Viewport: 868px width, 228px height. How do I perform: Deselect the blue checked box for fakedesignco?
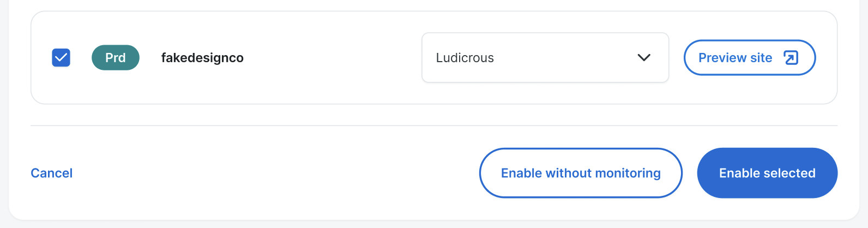61,57
